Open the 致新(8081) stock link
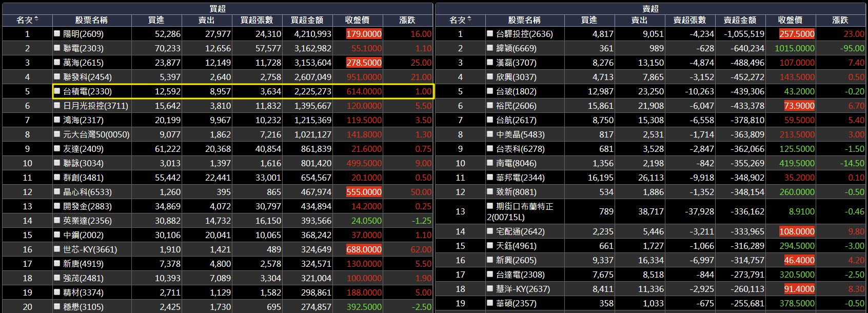The image size is (868, 313). point(516,192)
